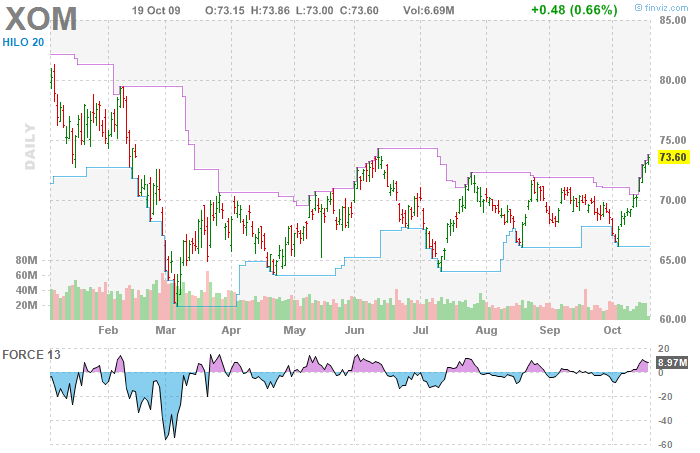The width and height of the screenshot is (700, 453).
Task: Click the -60 force index axis label
Action: pyautogui.click(x=663, y=441)
